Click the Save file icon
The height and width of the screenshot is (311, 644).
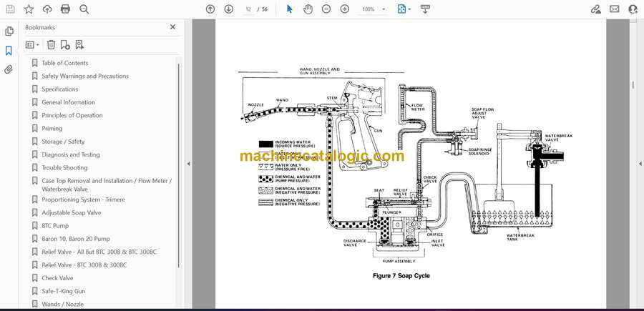coord(10,9)
